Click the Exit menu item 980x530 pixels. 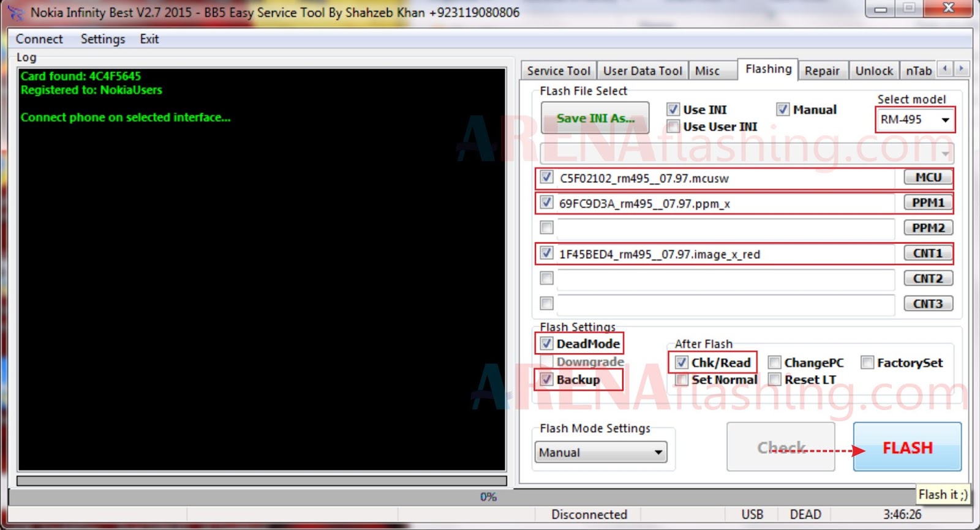pyautogui.click(x=149, y=39)
